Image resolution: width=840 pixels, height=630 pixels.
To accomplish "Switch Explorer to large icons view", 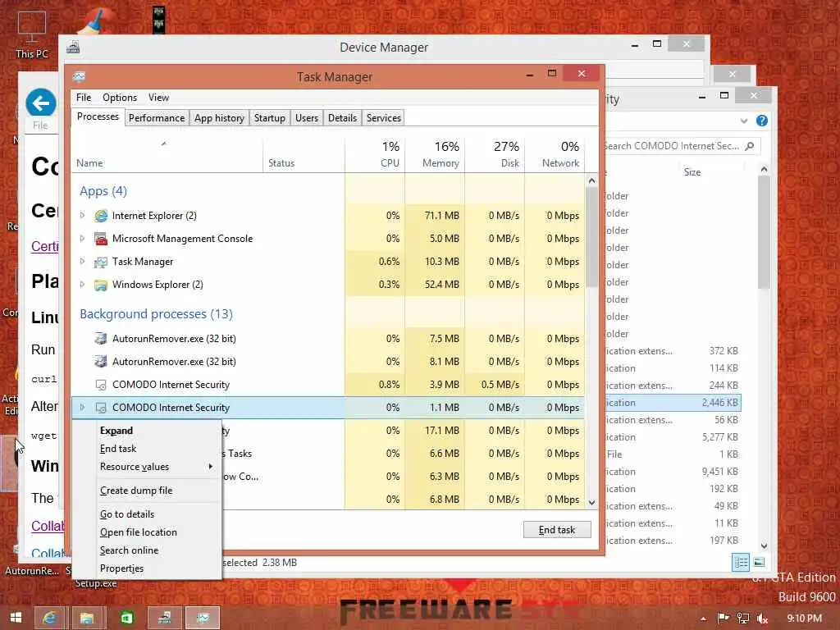I will pyautogui.click(x=759, y=562).
